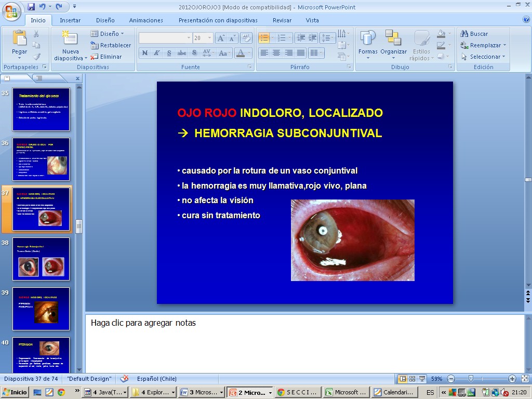Screen dimensions: 532x399
Task: Click the Pegar (paste) clipboard icon
Action: point(20,39)
